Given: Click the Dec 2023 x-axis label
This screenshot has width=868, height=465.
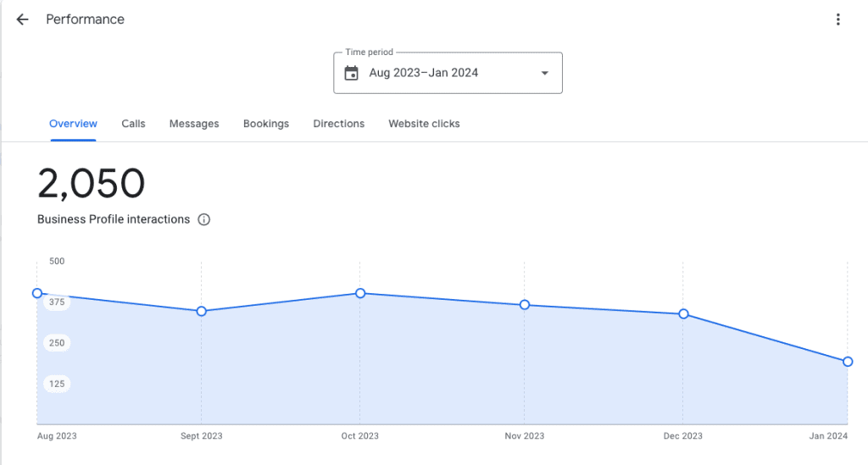Looking at the screenshot, I should [x=683, y=435].
